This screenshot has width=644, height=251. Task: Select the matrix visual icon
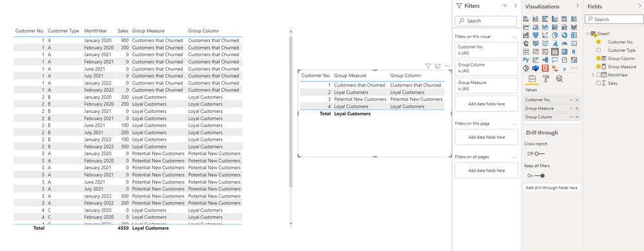tap(564, 52)
